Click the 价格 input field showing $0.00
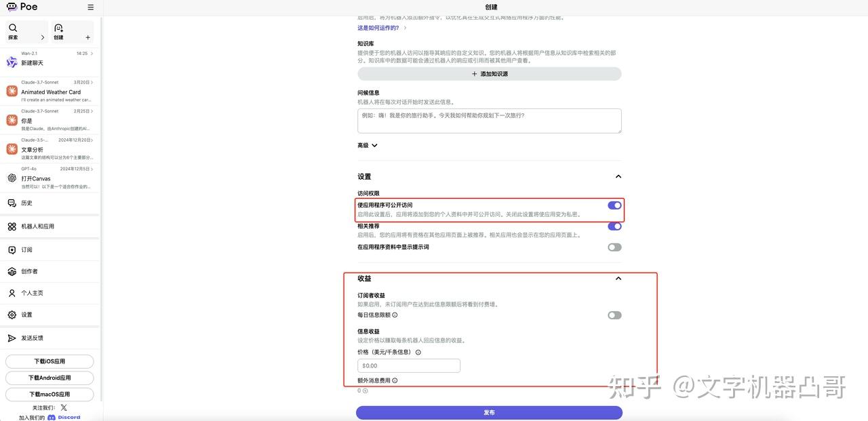 tap(408, 365)
